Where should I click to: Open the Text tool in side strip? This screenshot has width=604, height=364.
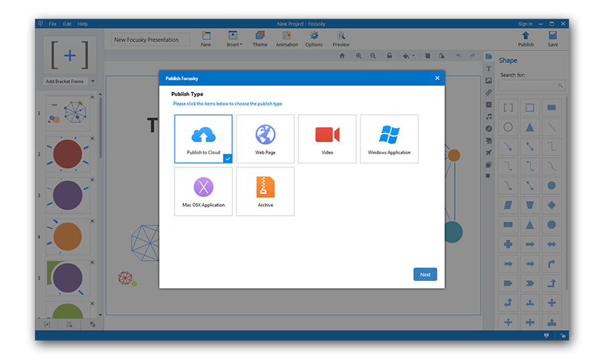tap(489, 68)
